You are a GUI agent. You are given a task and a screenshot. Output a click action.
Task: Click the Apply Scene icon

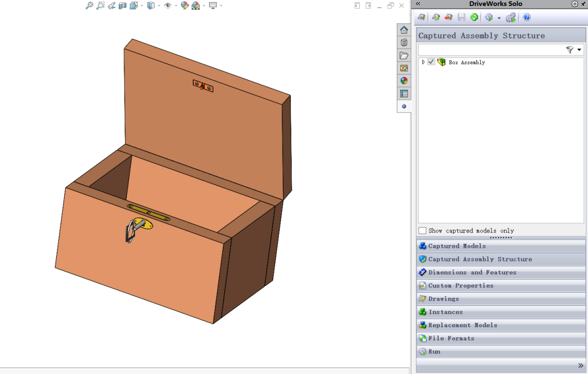[x=196, y=5]
